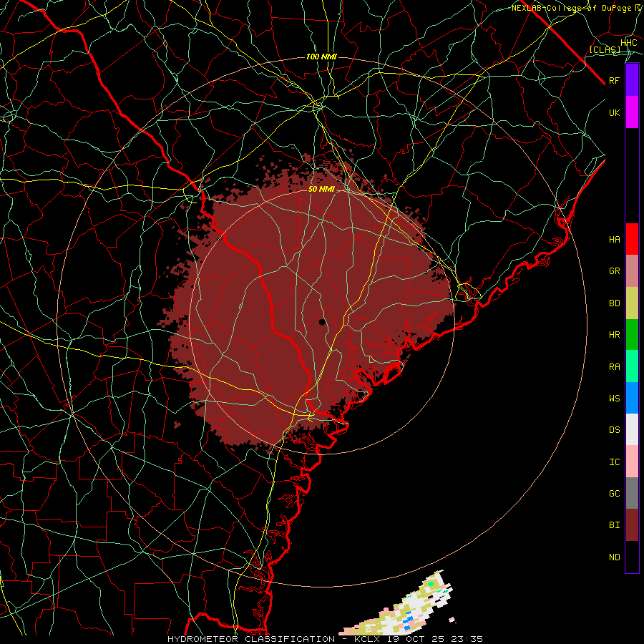
Task: Click the BI brown legend color block
Action: [x=632, y=525]
